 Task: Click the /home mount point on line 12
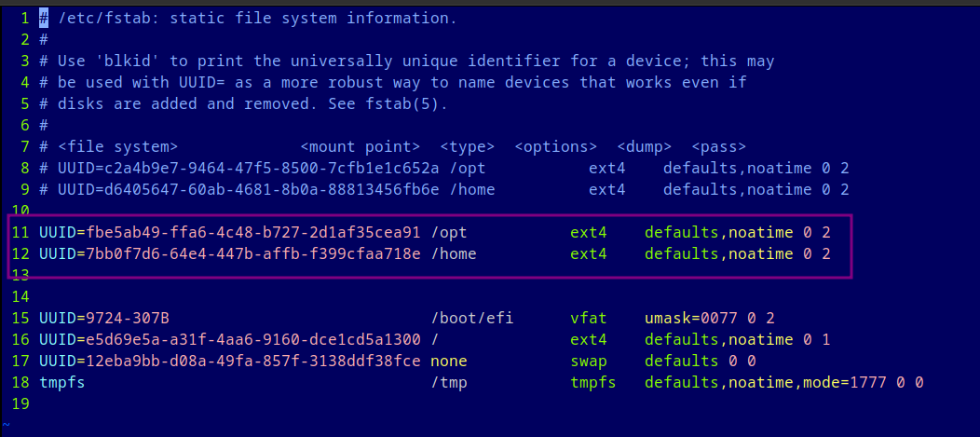454,253
